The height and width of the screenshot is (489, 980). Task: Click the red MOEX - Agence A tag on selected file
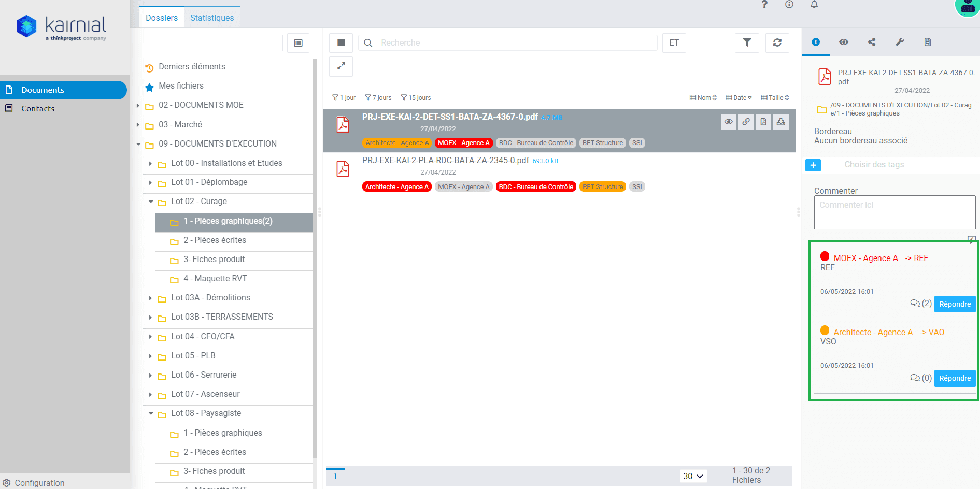463,143
